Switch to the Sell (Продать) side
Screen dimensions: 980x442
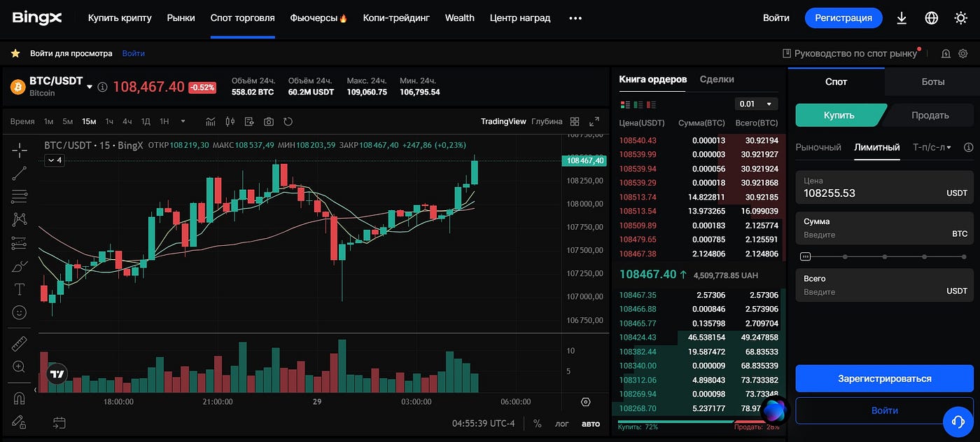930,115
